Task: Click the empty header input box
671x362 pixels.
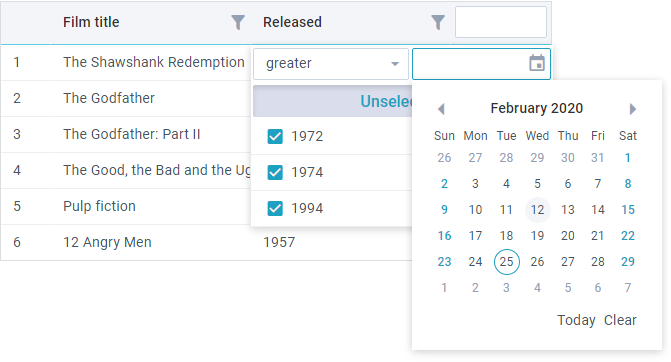Action: [x=501, y=22]
